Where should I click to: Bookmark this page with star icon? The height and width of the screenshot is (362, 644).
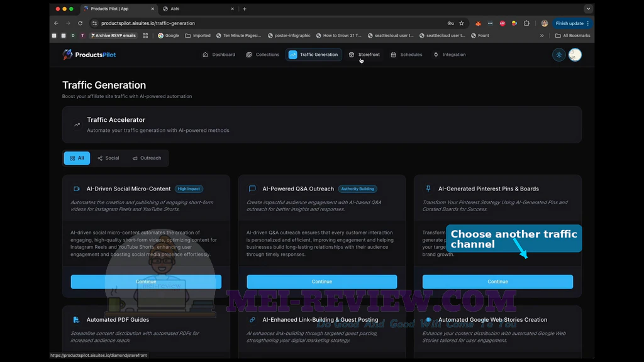point(462,23)
